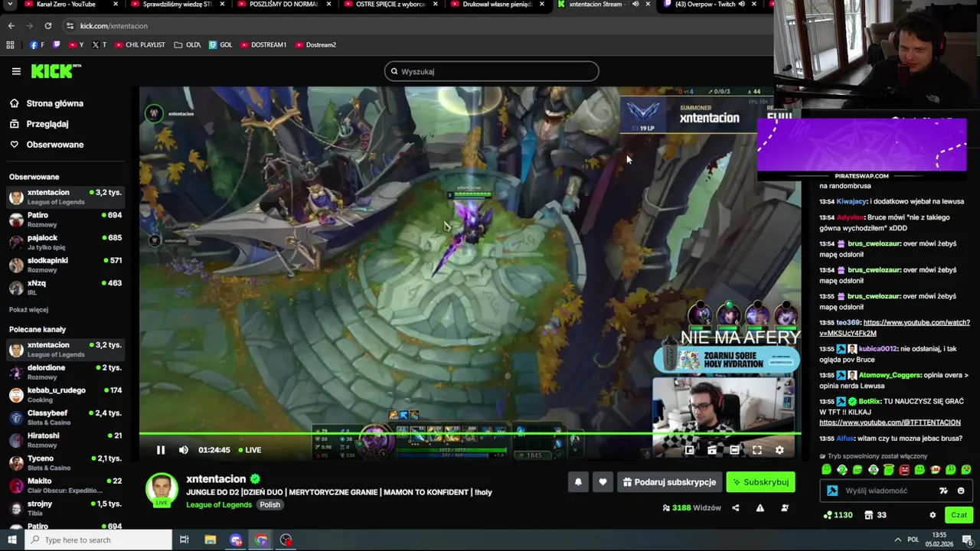Follow channel with heart button
Image resolution: width=980 pixels, height=551 pixels.
pyautogui.click(x=603, y=482)
